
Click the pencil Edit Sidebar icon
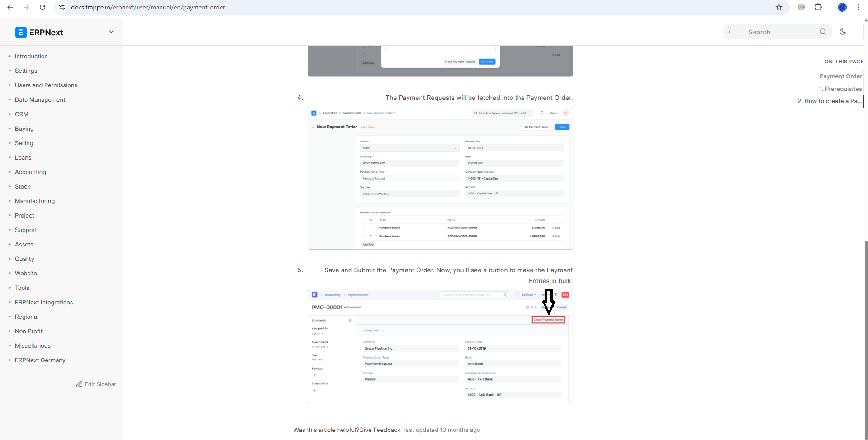tap(79, 384)
